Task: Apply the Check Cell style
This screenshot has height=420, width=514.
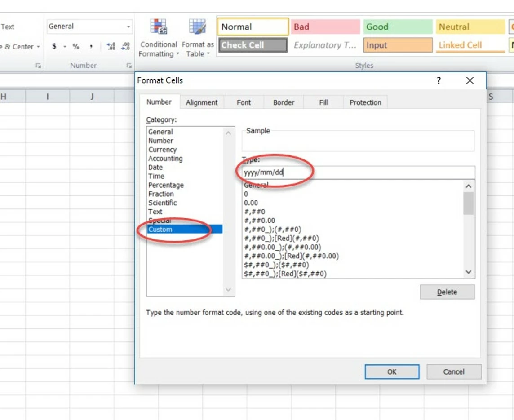Action: (252, 45)
